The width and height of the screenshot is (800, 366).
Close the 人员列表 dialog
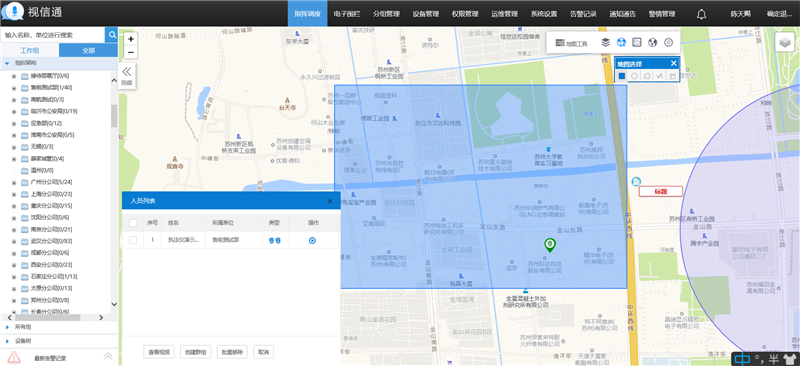click(x=330, y=201)
